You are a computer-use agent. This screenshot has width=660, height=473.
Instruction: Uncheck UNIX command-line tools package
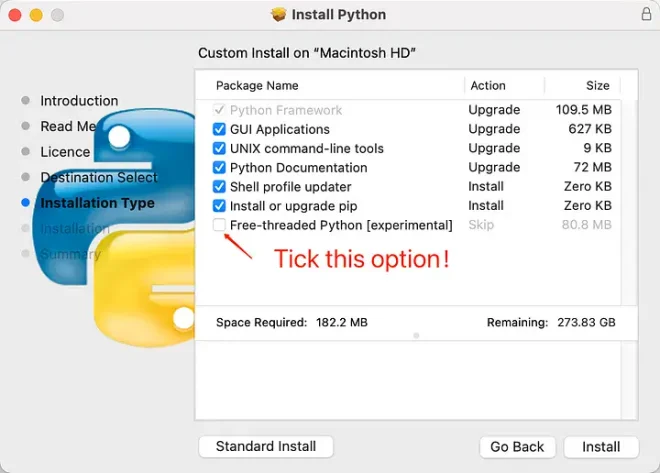(x=219, y=148)
